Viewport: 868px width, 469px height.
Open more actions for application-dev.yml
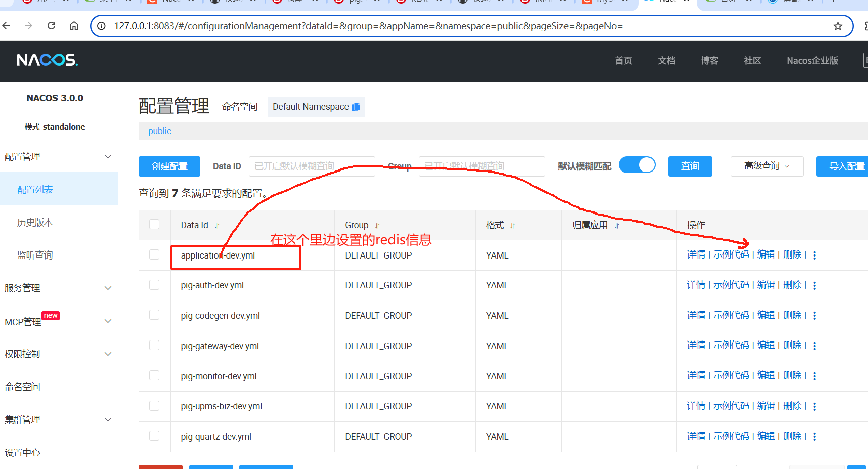click(814, 255)
